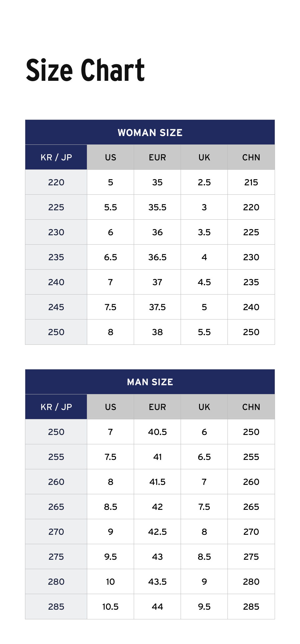Select man KR/JP size 265
The height and width of the screenshot is (644, 300).
pyautogui.click(x=56, y=507)
